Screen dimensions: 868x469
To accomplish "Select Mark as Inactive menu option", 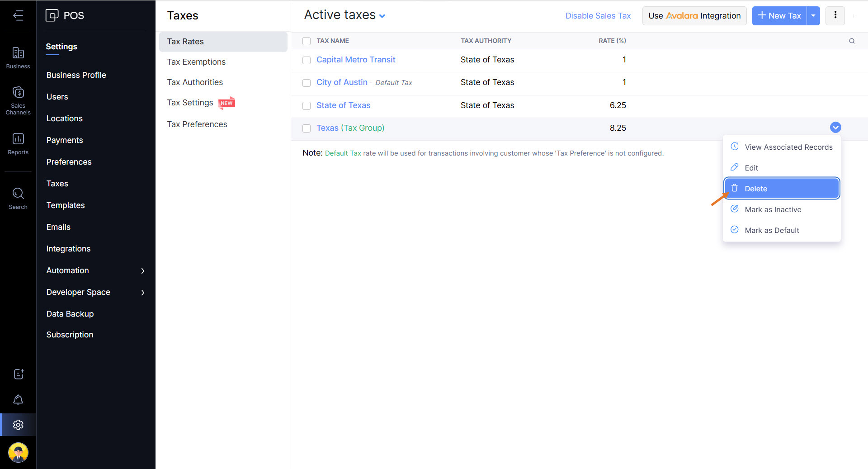I will (x=773, y=209).
